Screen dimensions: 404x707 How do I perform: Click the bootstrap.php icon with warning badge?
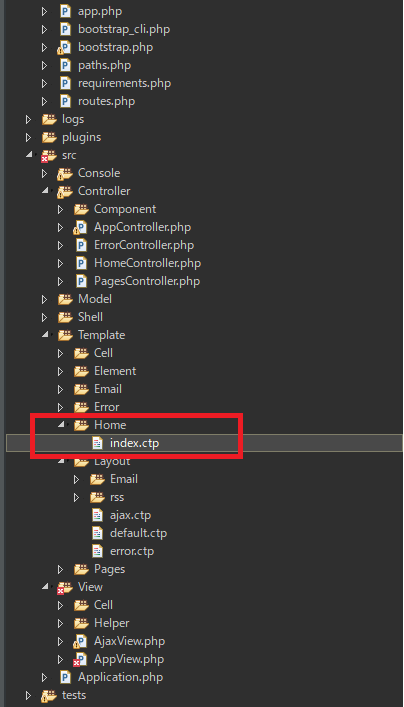coord(64,47)
